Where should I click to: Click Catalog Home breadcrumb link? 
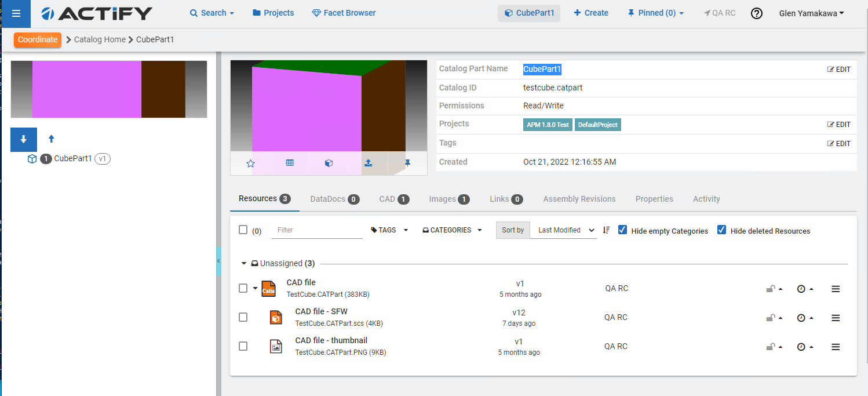[100, 39]
